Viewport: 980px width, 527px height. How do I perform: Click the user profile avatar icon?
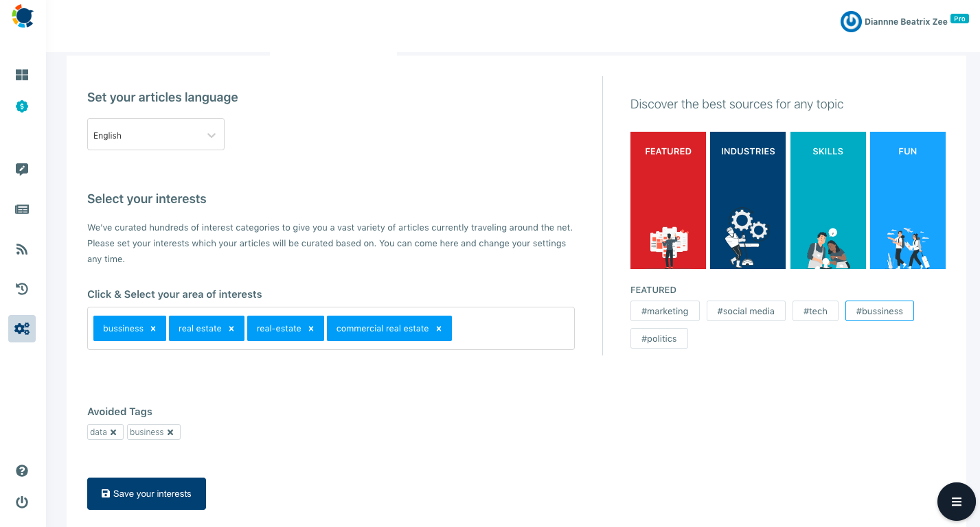tap(851, 21)
